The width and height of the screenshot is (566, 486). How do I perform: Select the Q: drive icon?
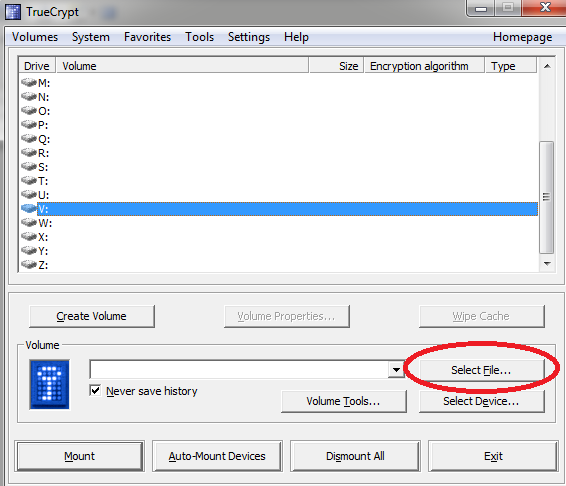click(29, 139)
